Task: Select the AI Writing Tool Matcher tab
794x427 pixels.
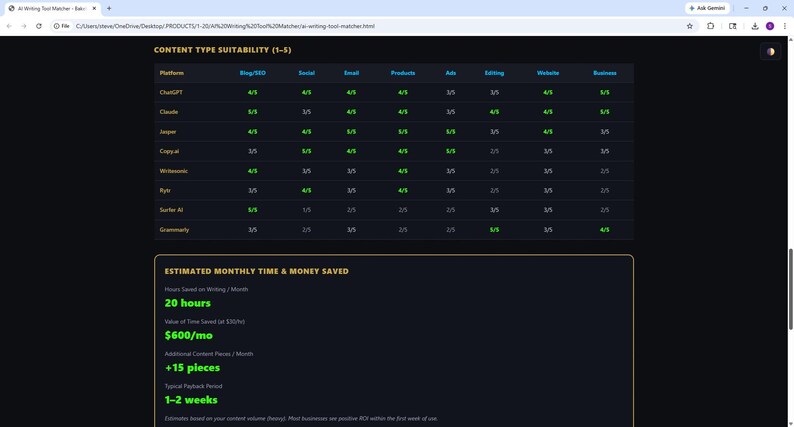Action: [53, 9]
